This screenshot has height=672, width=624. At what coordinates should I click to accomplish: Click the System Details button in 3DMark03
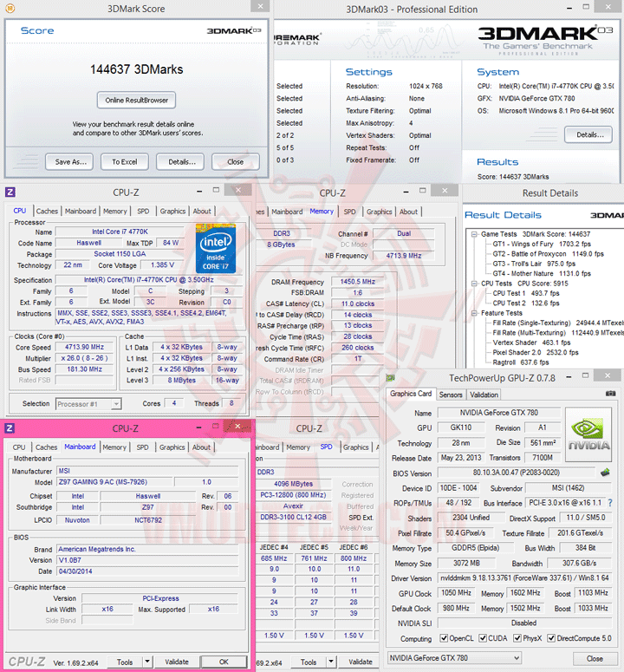[588, 134]
